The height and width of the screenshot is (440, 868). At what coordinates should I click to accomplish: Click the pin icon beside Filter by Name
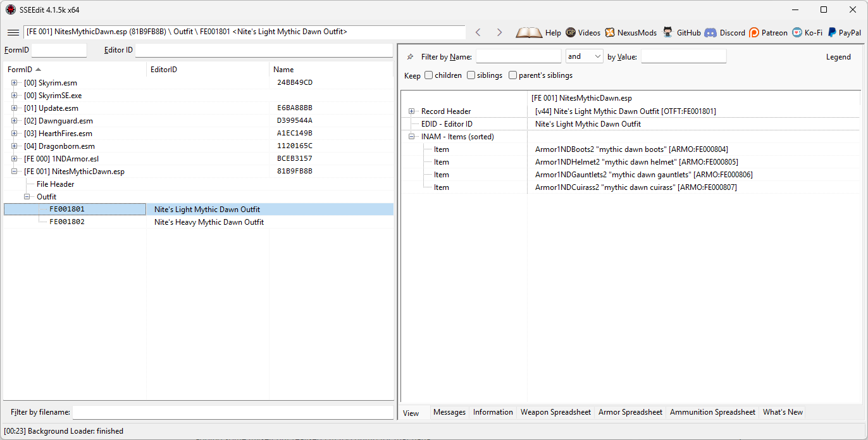(x=410, y=57)
